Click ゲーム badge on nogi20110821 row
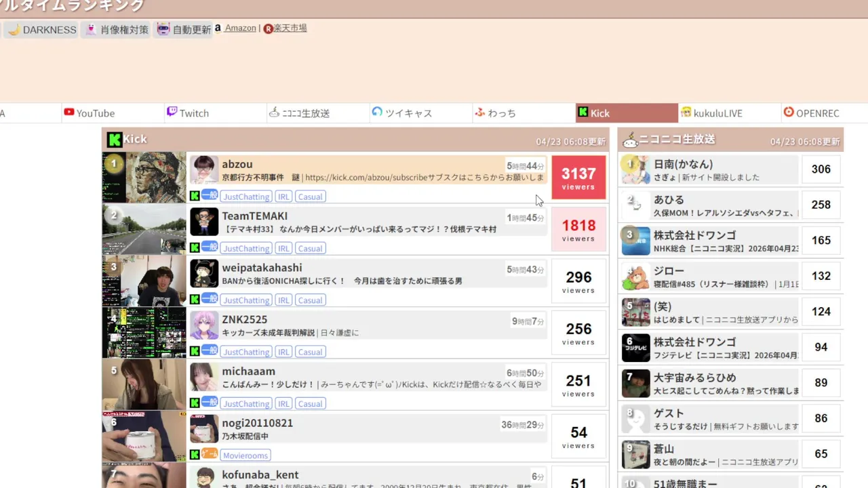 point(210,454)
